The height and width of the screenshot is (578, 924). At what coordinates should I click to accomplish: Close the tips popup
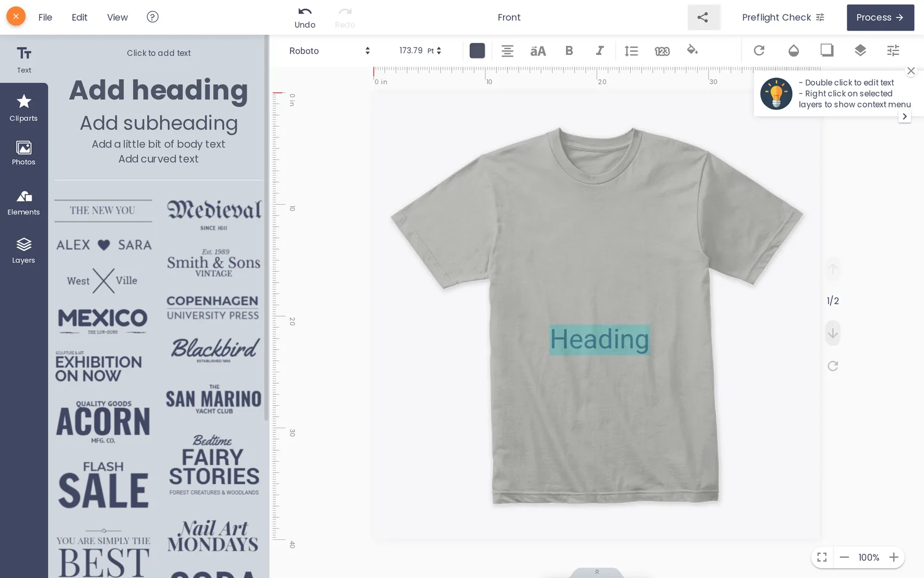click(x=911, y=71)
